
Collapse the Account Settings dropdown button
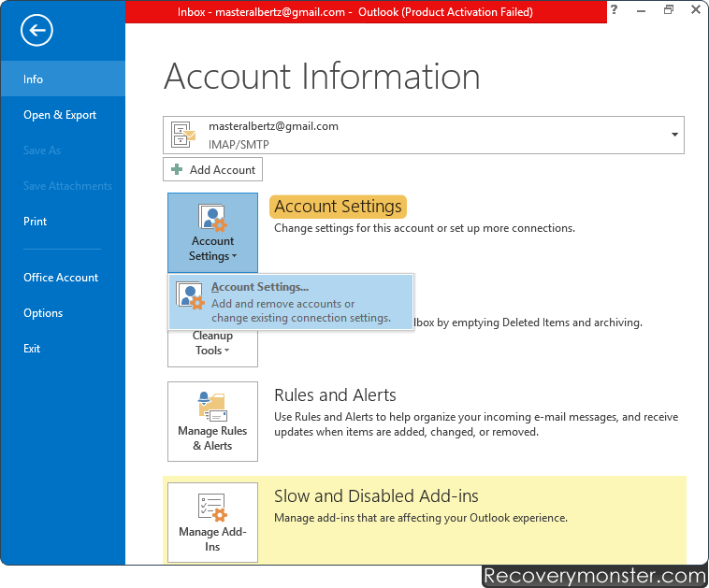[x=212, y=233]
